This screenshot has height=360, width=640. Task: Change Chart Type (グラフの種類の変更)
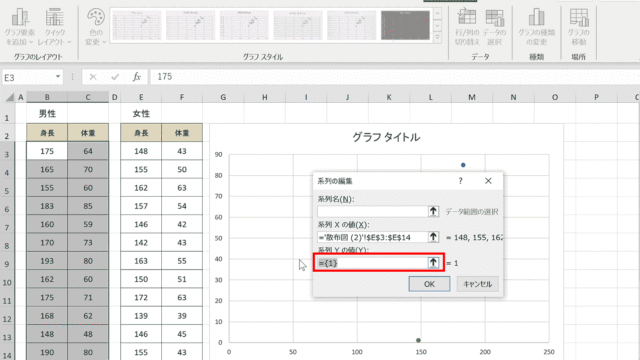click(x=536, y=26)
